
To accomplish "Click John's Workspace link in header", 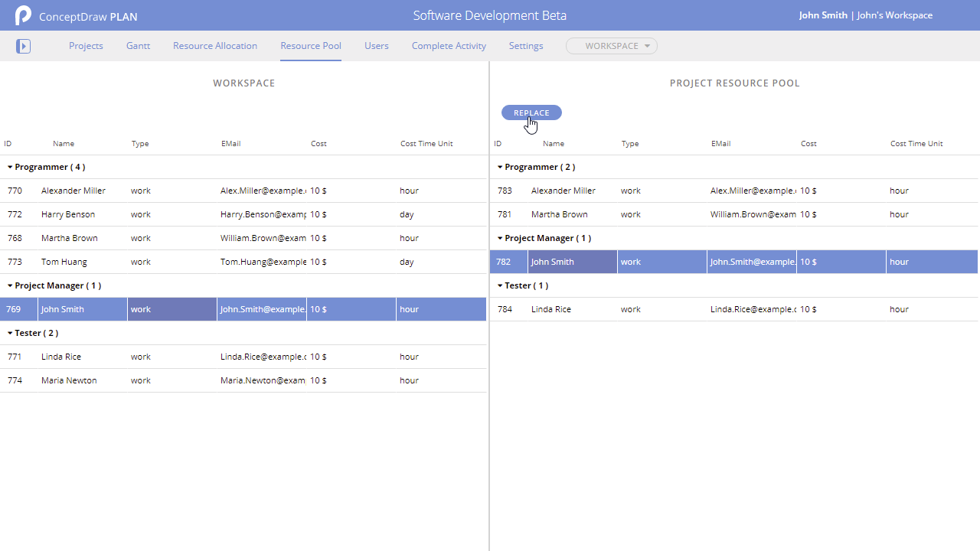I will pos(894,15).
